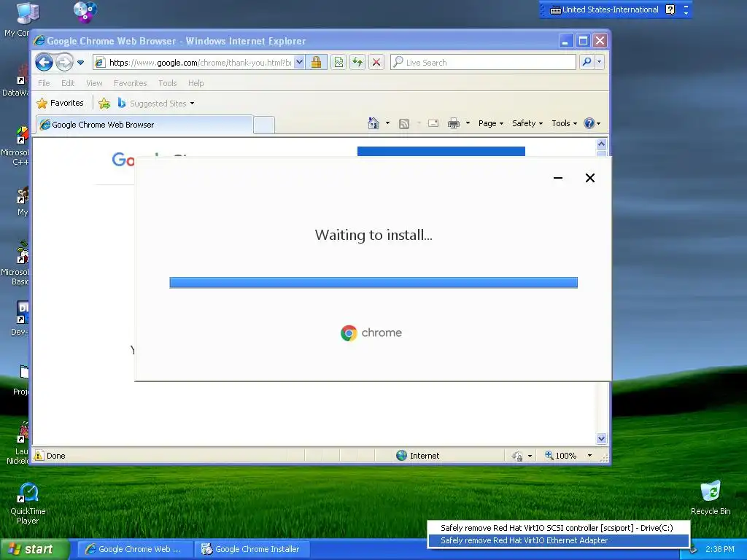Open the Page command menu
The width and height of the screenshot is (747, 560).
click(x=491, y=123)
